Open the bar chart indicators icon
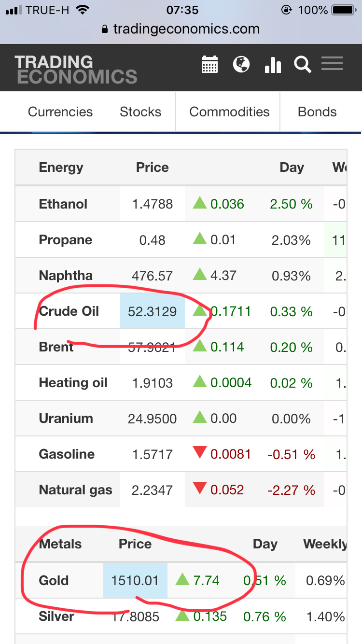 click(x=273, y=65)
